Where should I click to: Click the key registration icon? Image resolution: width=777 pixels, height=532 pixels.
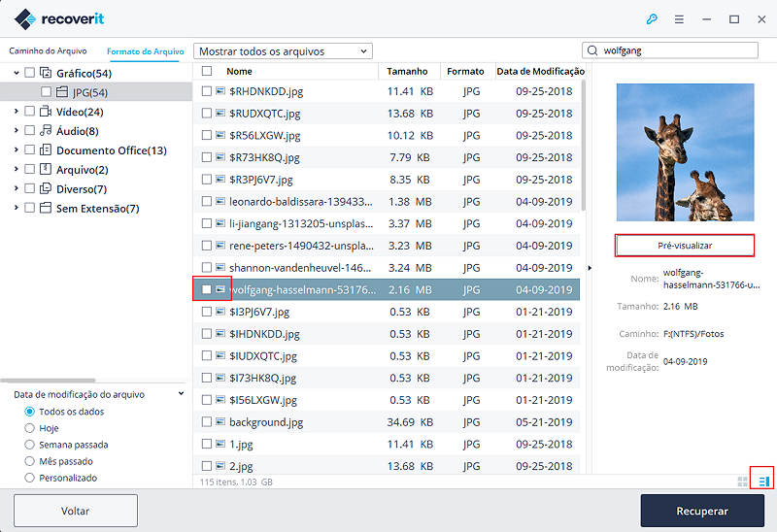(652, 19)
